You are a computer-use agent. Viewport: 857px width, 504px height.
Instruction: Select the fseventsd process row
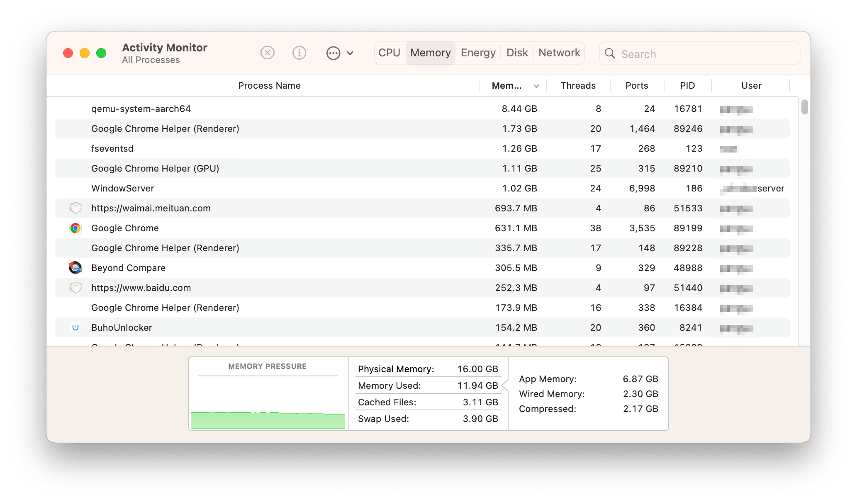422,148
